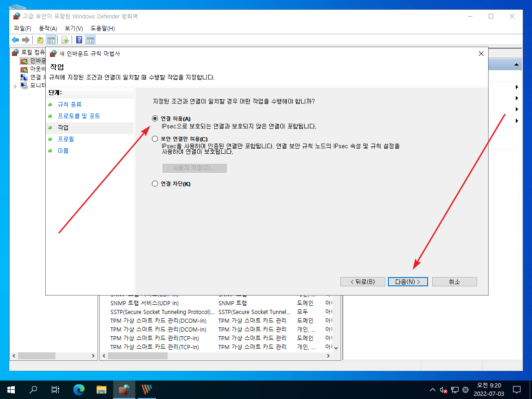
Task: Go to the 규칙 종류 wizard step
Action: (70, 104)
